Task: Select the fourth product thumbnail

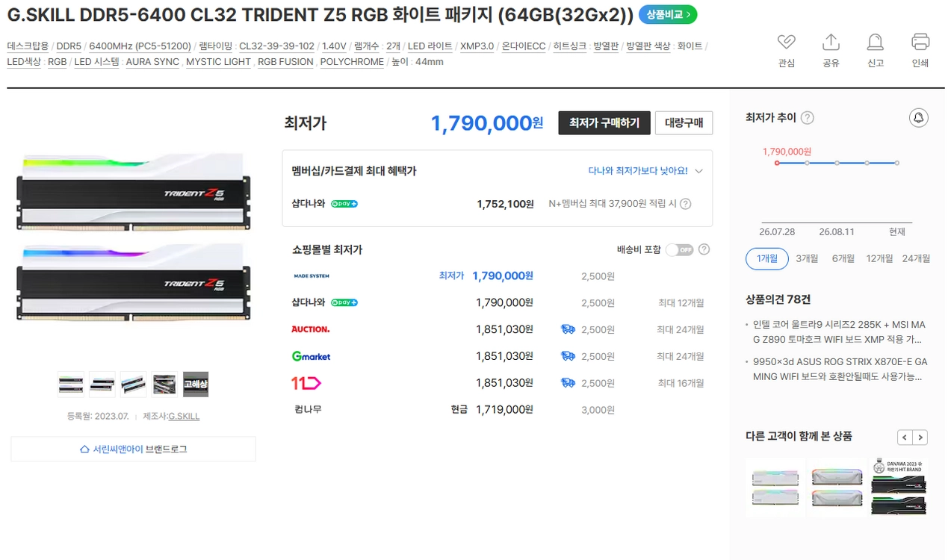Action: 164,385
